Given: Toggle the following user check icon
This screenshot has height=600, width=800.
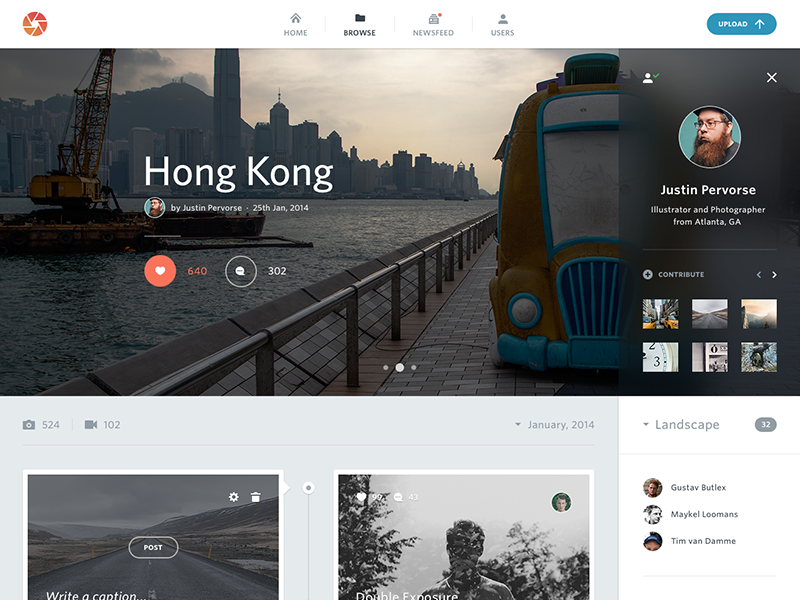Looking at the screenshot, I should 650,77.
